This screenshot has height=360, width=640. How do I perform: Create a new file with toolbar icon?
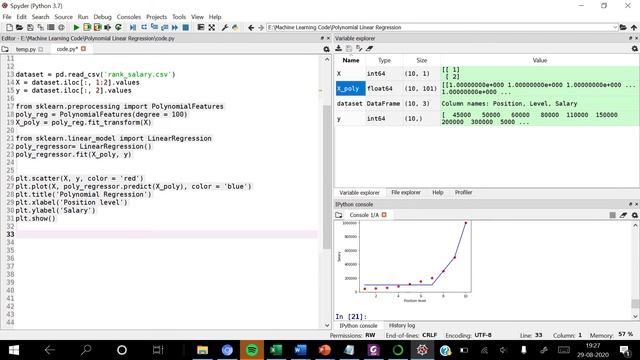click(9, 27)
